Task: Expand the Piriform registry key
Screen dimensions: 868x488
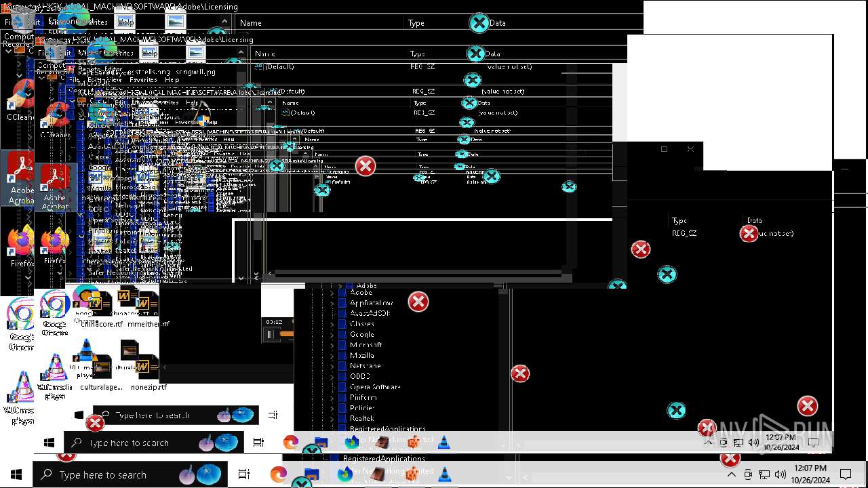Action: [x=332, y=398]
